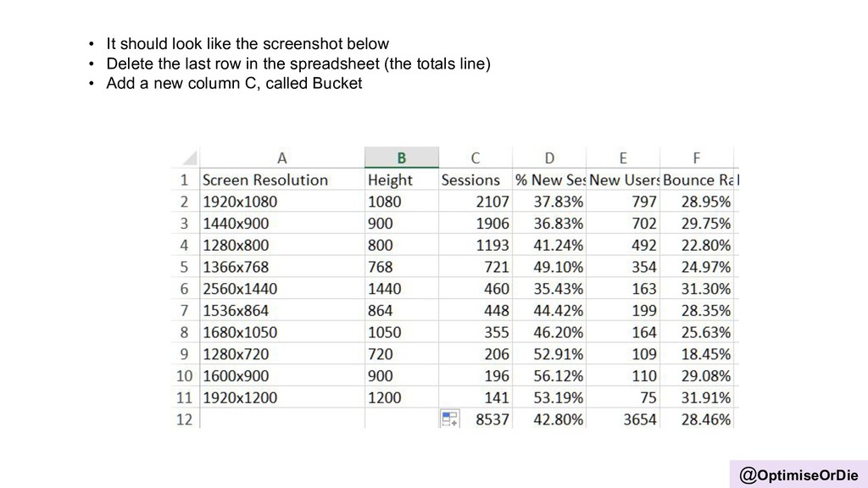Click the @OptimiseOrDie handle label

click(x=798, y=474)
